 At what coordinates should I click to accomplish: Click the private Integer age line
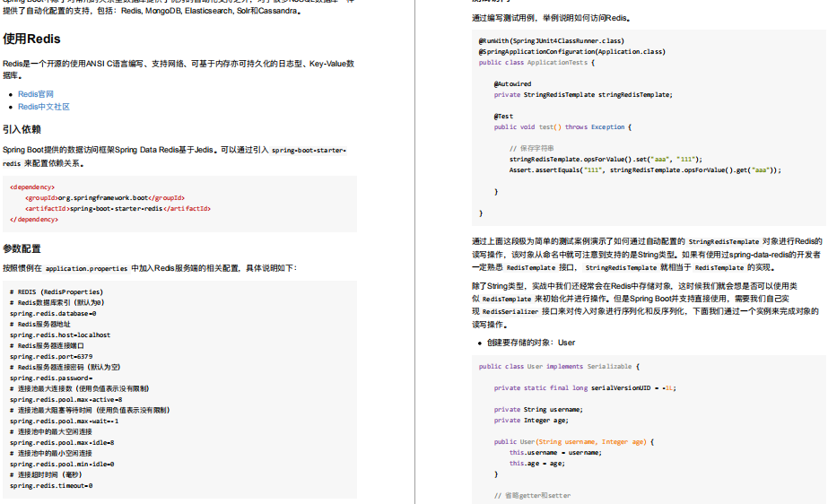(x=531, y=421)
